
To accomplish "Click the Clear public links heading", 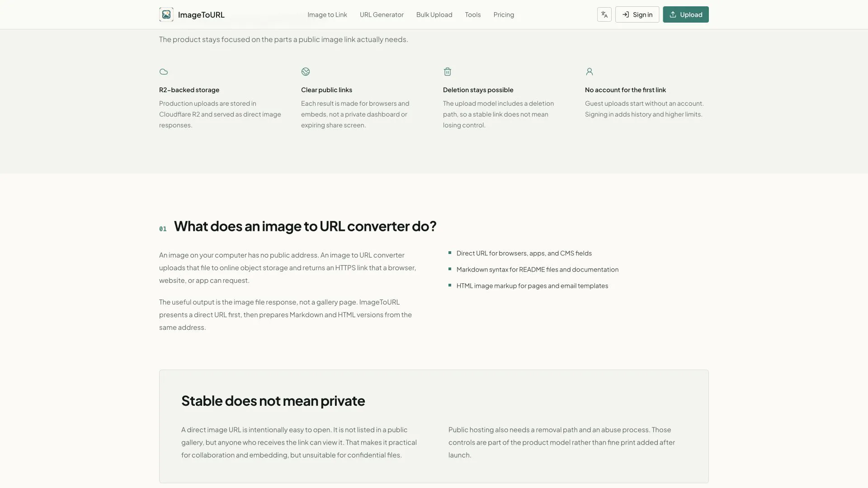I will (x=326, y=90).
